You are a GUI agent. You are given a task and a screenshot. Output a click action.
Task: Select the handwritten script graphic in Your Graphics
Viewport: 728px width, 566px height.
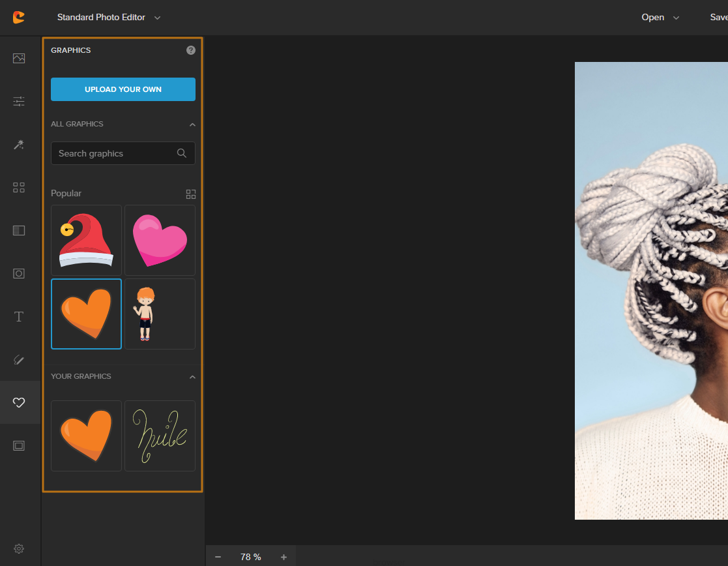pyautogui.click(x=160, y=436)
